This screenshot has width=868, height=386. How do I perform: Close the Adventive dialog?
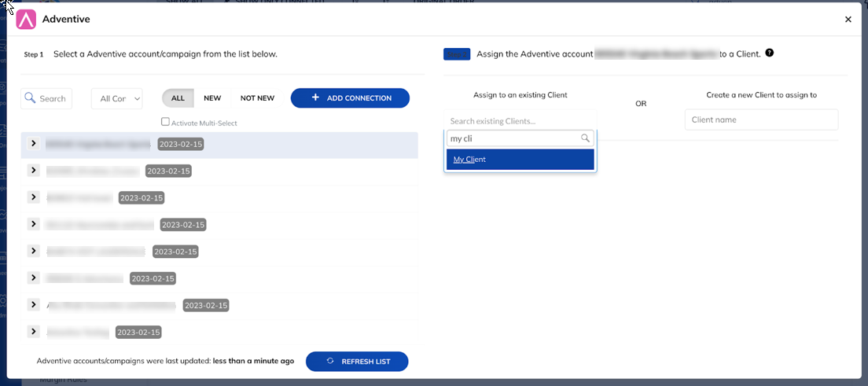pos(848,20)
